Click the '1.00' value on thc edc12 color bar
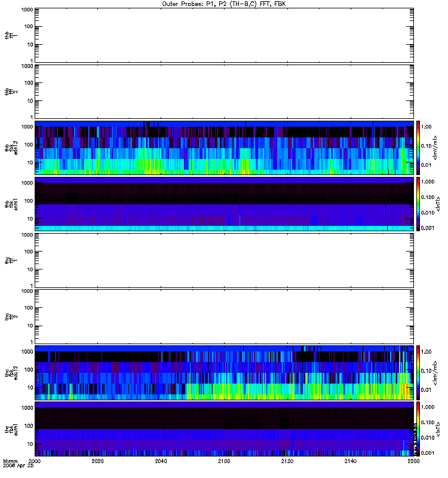The width and height of the screenshot is (448, 478). [426, 352]
